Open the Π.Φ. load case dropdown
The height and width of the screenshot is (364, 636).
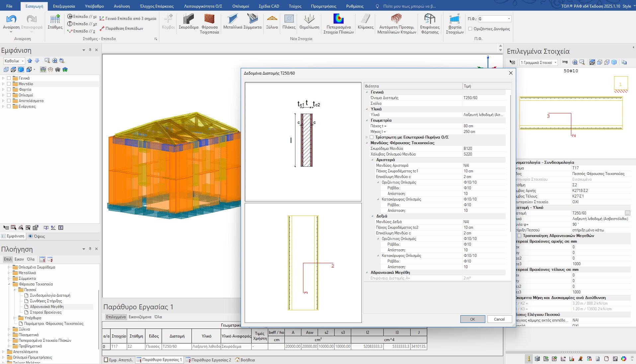[x=509, y=19]
